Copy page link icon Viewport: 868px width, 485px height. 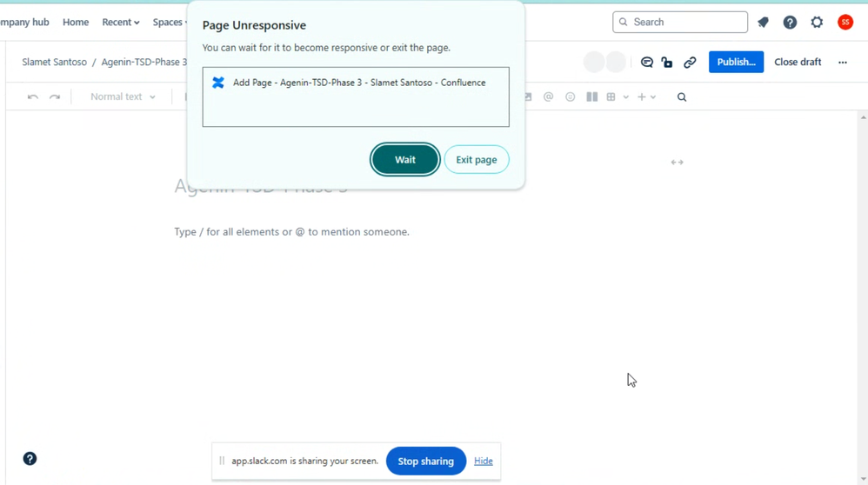click(689, 62)
